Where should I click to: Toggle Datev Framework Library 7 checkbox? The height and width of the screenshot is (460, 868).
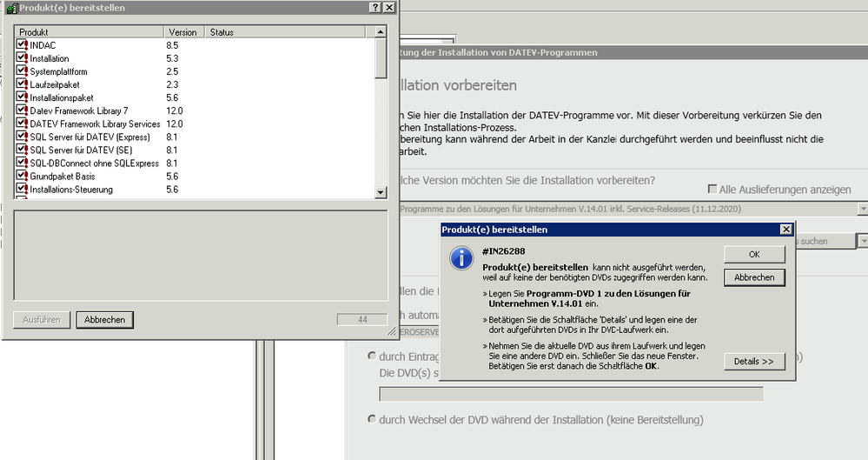pos(22,110)
